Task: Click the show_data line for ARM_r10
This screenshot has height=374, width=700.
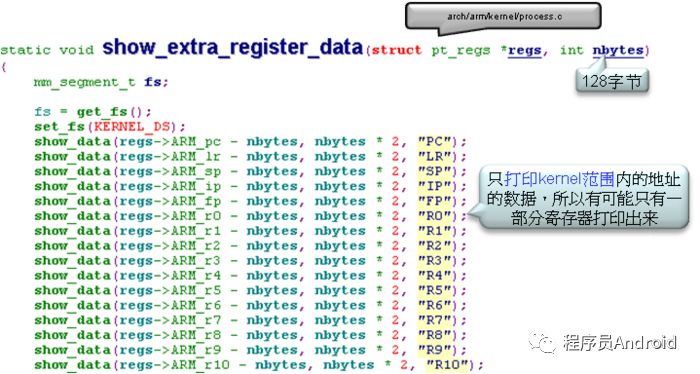Action: 259,365
